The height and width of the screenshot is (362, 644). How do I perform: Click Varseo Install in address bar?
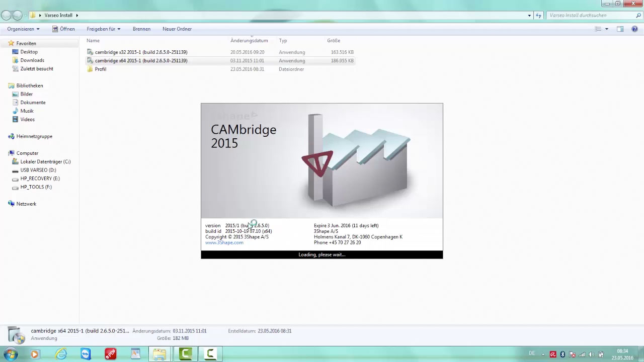[58, 16]
